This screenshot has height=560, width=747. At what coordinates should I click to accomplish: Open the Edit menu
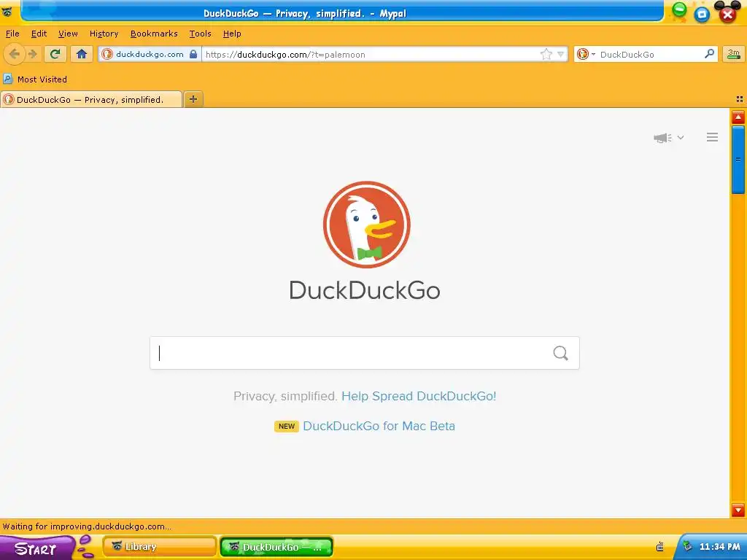[x=39, y=34]
